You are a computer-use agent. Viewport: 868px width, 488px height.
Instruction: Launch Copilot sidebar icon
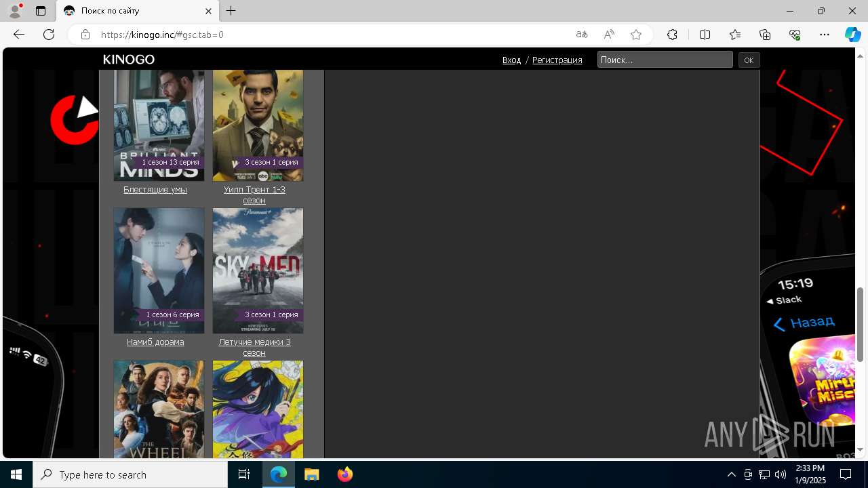point(852,35)
